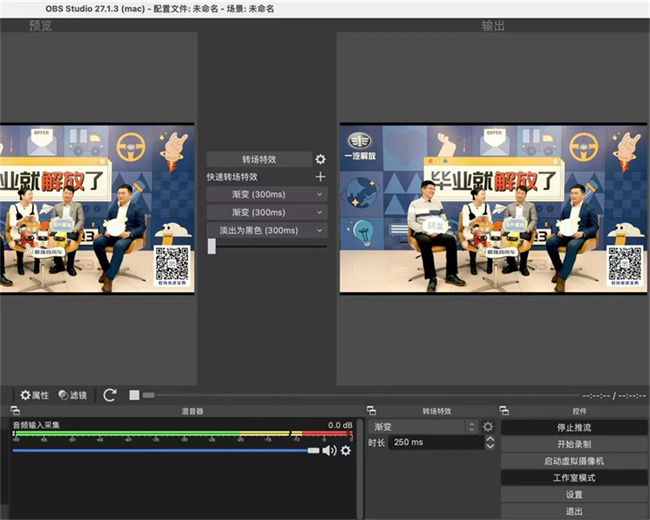
Task: Click 停止推流 to stop streaming
Action: click(574, 428)
